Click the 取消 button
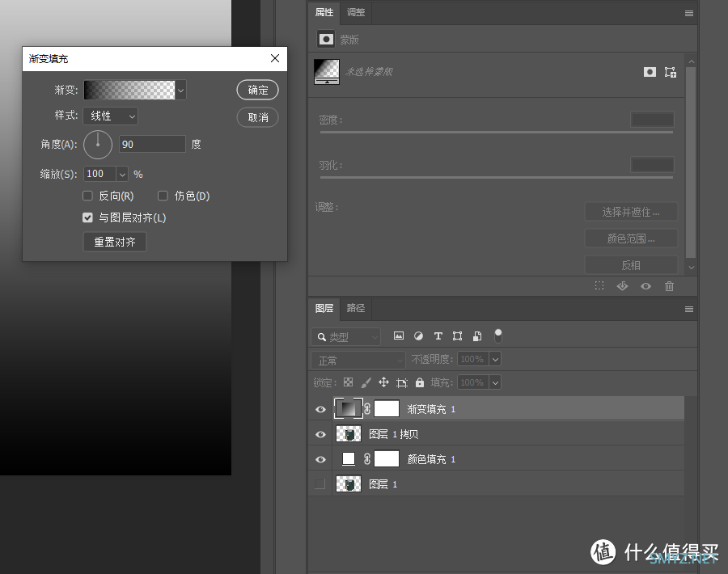Screen dimensions: 728x574 [x=258, y=117]
